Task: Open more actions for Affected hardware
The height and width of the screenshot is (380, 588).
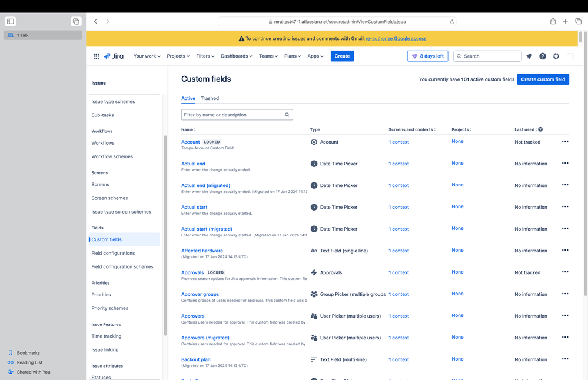Action: coord(564,250)
